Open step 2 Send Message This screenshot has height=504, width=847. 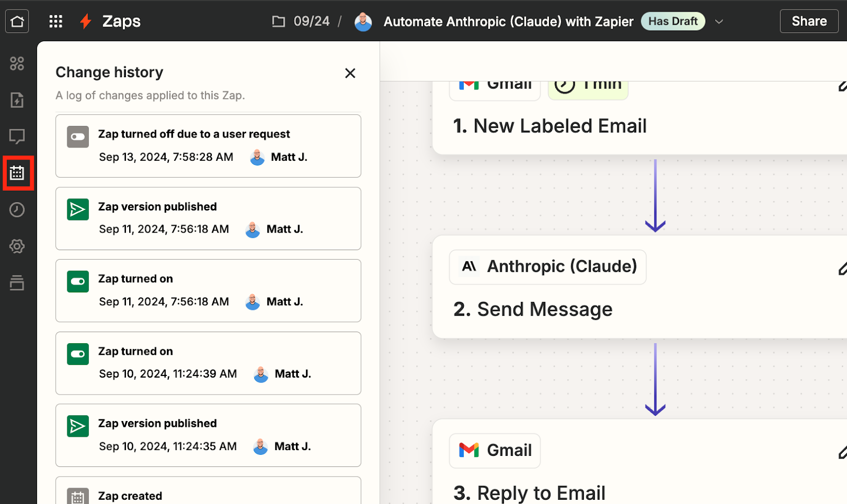tap(533, 309)
